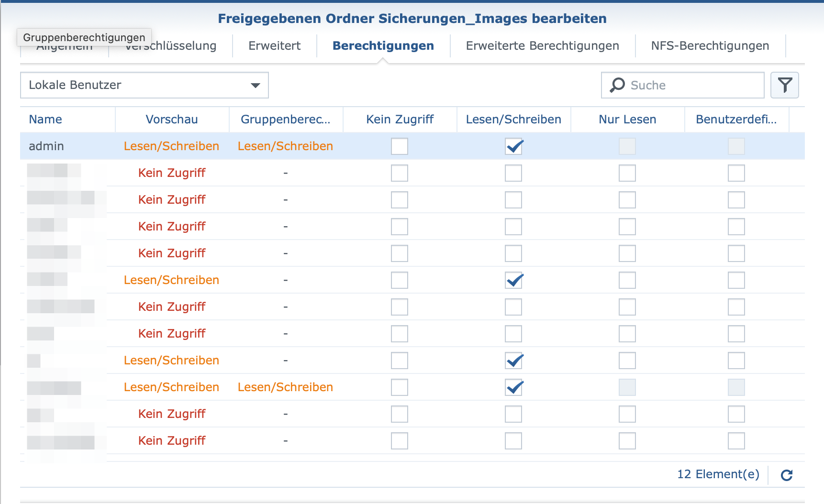This screenshot has height=504, width=824.
Task: Tick Benutzerdefiniert checkbox in last row
Action: click(x=736, y=441)
